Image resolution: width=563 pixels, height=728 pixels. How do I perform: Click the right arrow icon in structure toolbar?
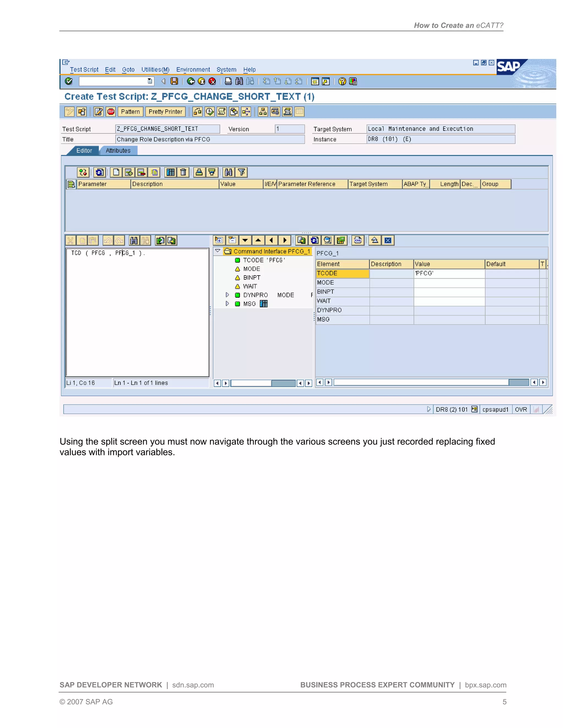coord(285,240)
